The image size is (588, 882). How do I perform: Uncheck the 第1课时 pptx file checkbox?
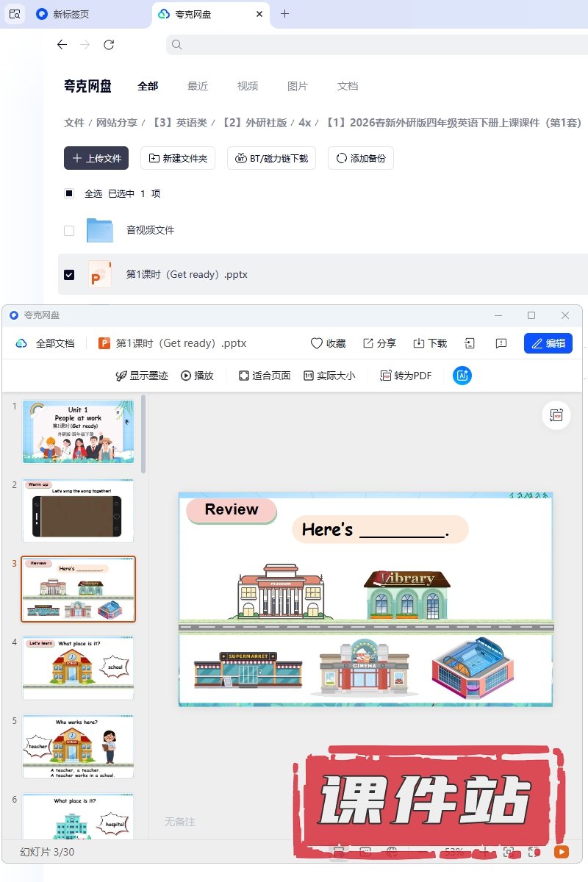tap(69, 275)
